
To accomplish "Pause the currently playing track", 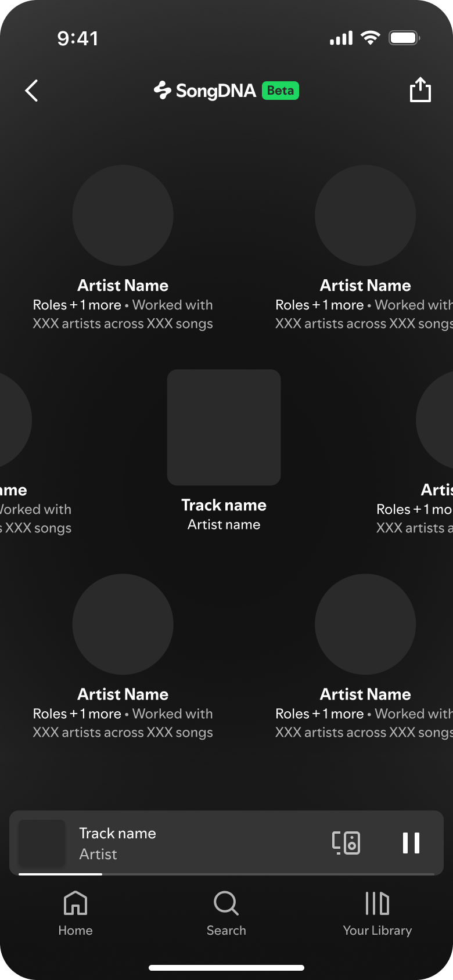I will 411,842.
